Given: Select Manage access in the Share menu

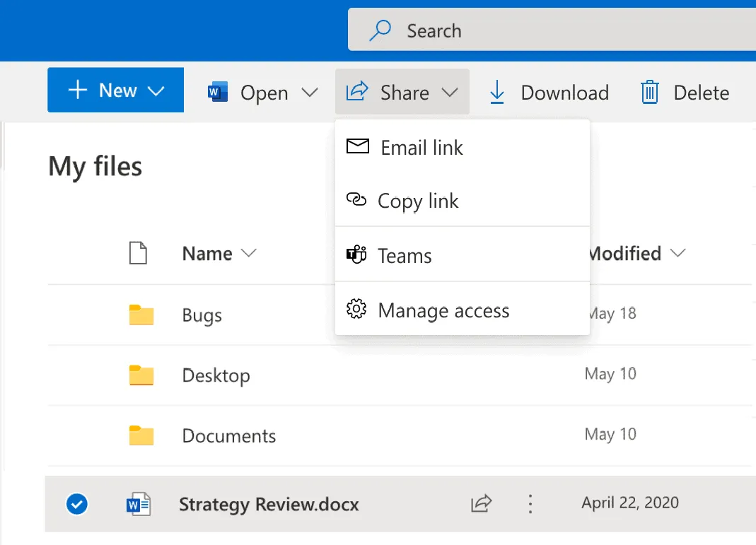Looking at the screenshot, I should (x=444, y=310).
